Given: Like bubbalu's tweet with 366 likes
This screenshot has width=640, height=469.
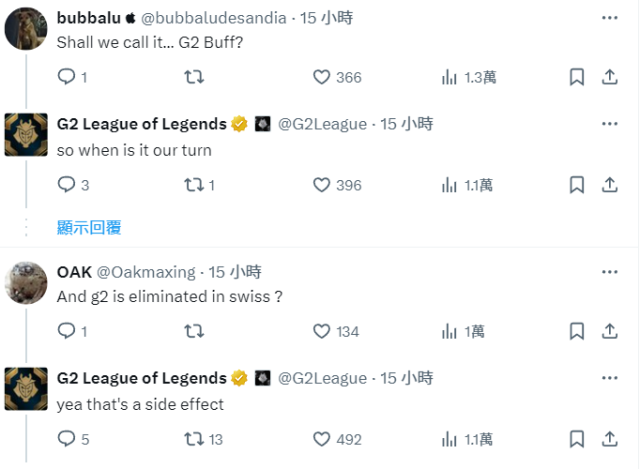Looking at the screenshot, I should click(322, 77).
